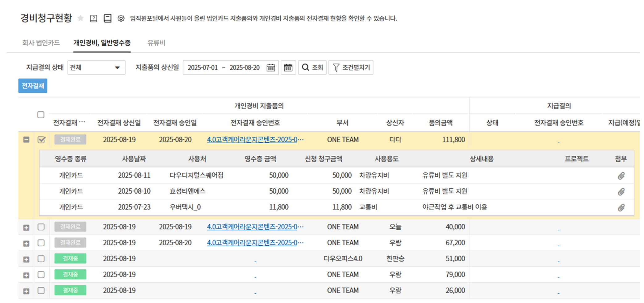Image resolution: width=644 pixels, height=303 pixels.
Task: Click the standalone calendar period button
Action: [x=288, y=68]
